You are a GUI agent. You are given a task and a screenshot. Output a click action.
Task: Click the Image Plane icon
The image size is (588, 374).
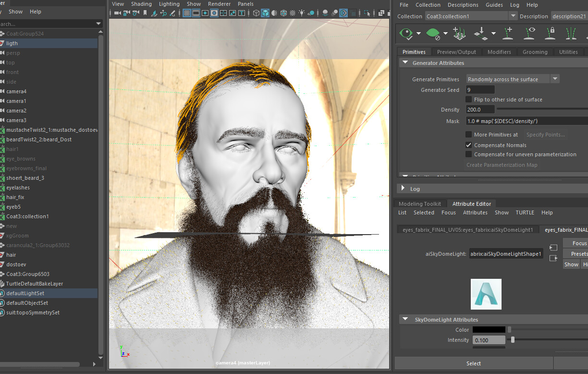click(x=155, y=13)
